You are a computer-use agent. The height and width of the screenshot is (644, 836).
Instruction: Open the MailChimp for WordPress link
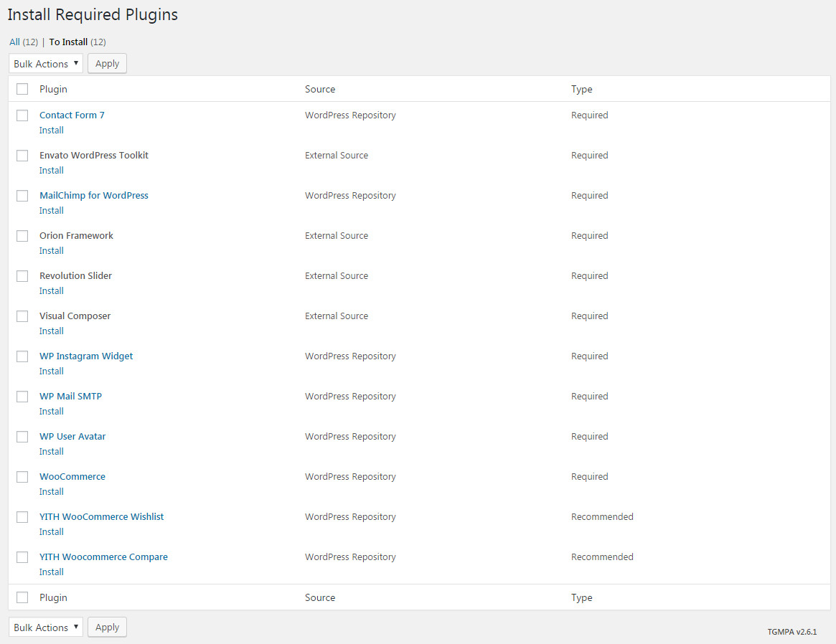tap(94, 196)
